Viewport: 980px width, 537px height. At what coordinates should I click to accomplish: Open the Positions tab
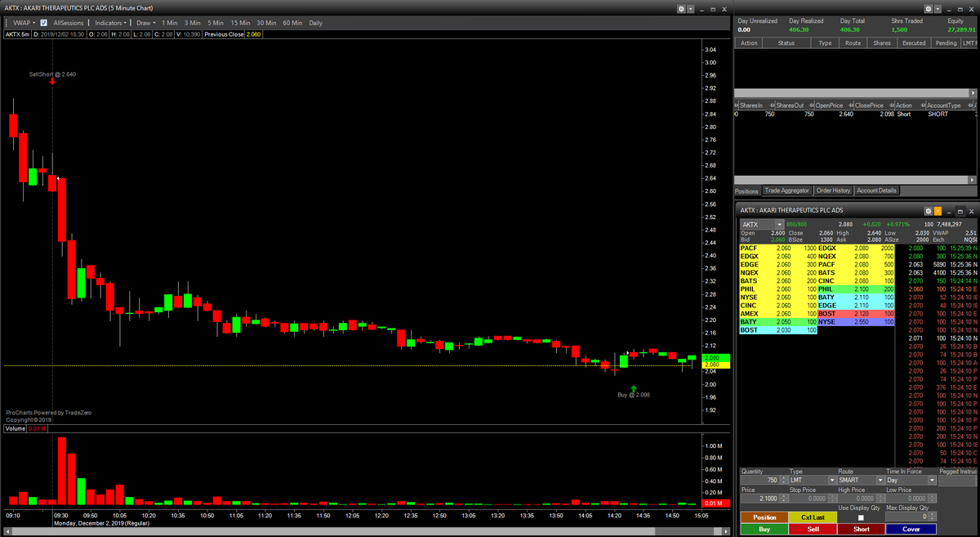coord(747,190)
